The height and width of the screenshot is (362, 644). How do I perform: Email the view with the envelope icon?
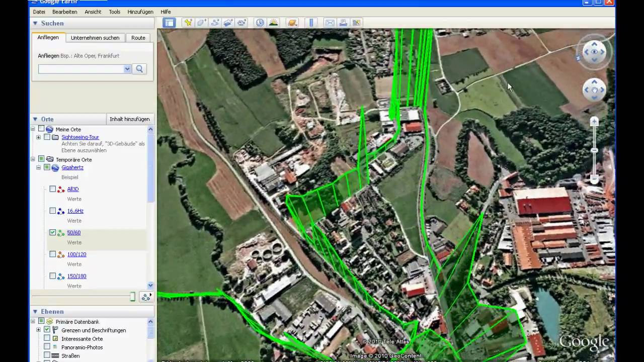click(x=330, y=23)
